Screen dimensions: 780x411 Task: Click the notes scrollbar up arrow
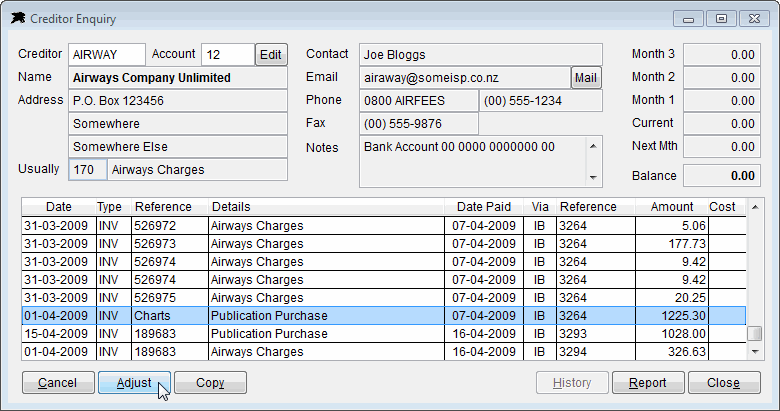click(593, 146)
